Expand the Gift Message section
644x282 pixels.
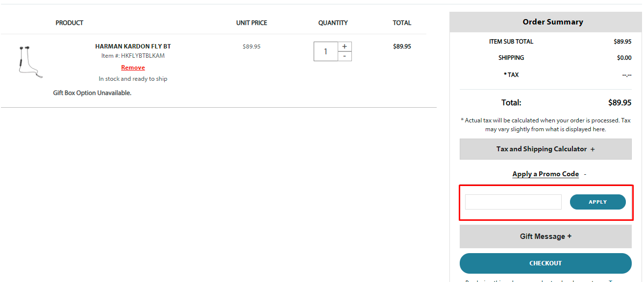[545, 236]
